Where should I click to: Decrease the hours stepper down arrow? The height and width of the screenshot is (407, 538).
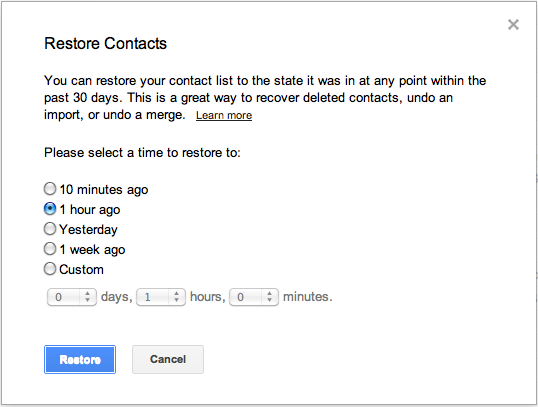pos(176,300)
